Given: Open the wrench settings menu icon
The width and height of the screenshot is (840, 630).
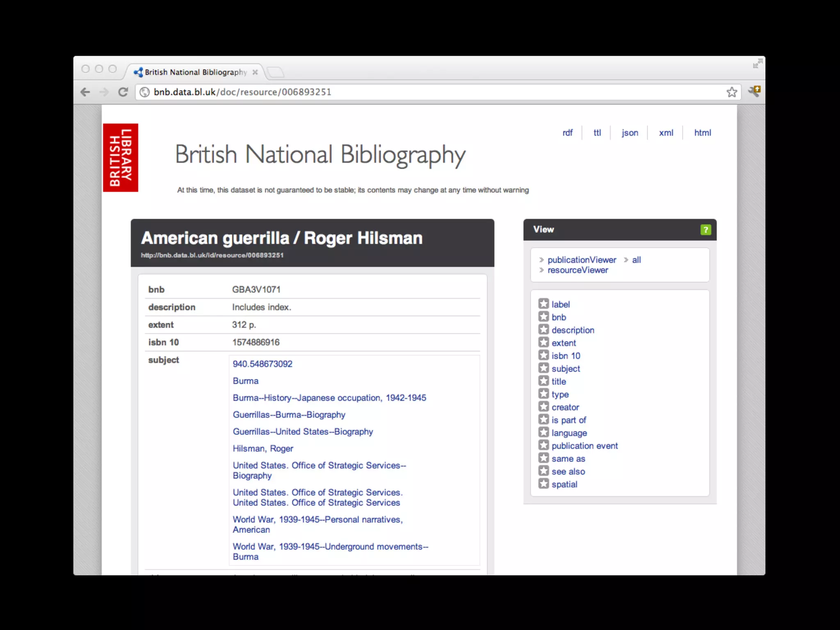Looking at the screenshot, I should (x=754, y=91).
